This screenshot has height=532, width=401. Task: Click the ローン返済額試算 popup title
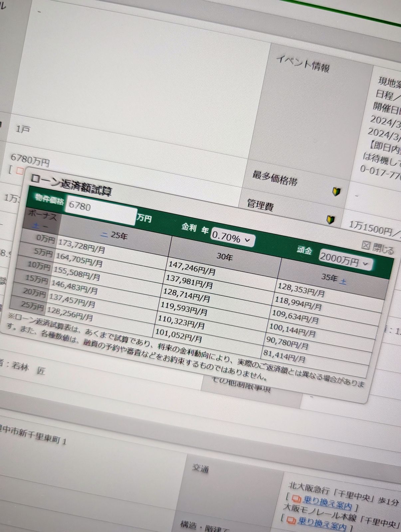(71, 185)
